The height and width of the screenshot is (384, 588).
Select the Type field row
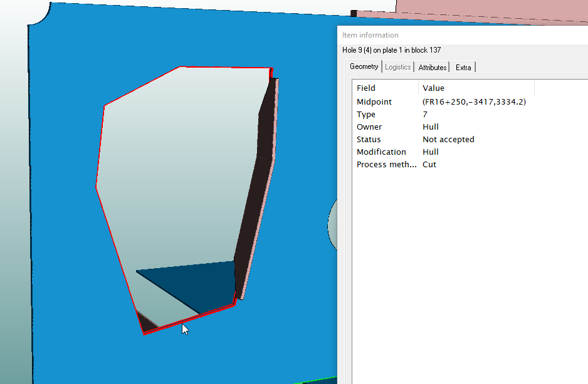point(366,115)
